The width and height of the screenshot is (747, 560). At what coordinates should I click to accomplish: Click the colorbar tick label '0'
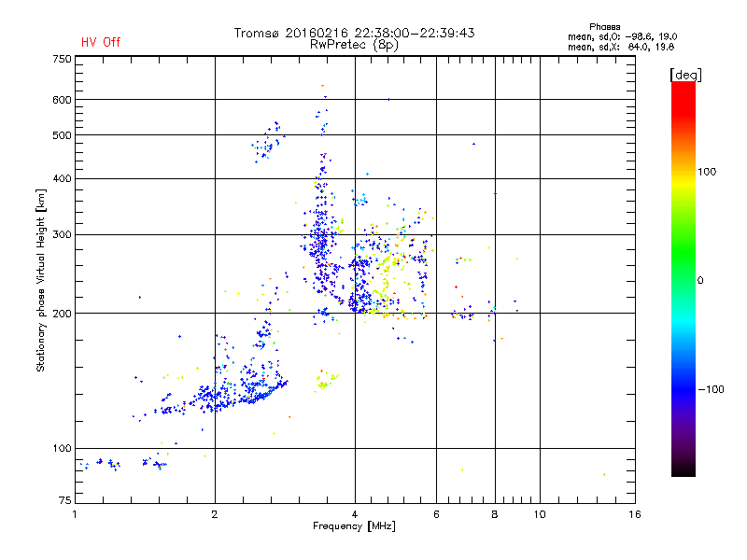pyautogui.click(x=699, y=281)
